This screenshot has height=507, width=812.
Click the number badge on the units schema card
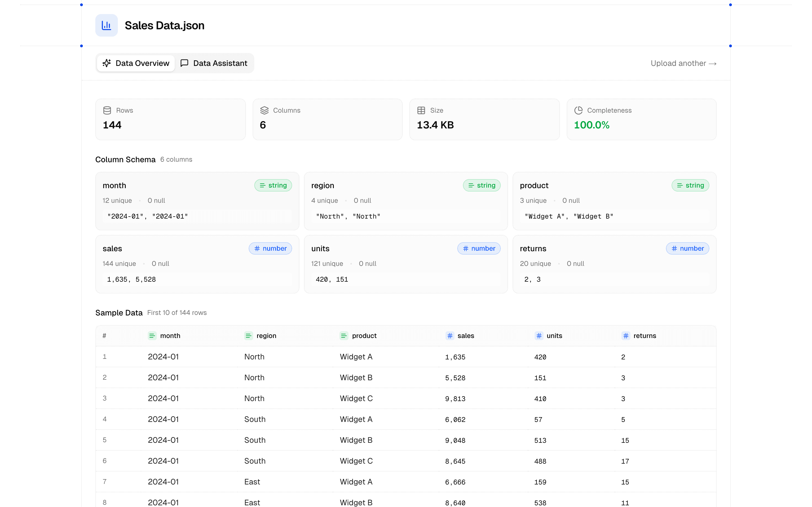(x=479, y=248)
